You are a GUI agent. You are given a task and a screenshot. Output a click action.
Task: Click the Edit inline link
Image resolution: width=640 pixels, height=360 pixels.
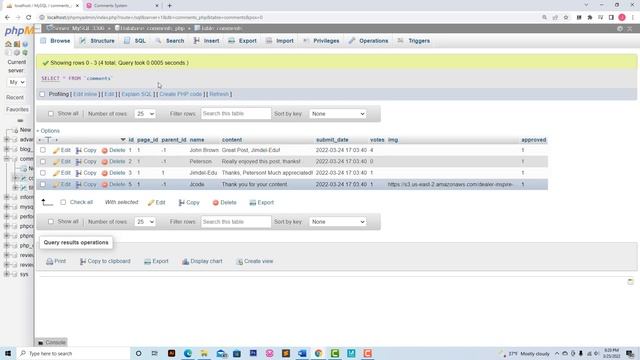point(85,94)
